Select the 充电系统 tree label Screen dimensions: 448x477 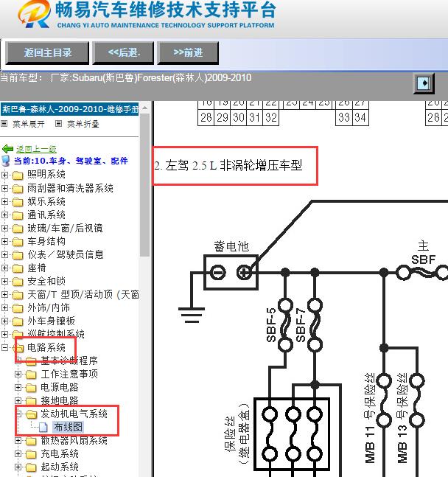pyautogui.click(x=60, y=453)
